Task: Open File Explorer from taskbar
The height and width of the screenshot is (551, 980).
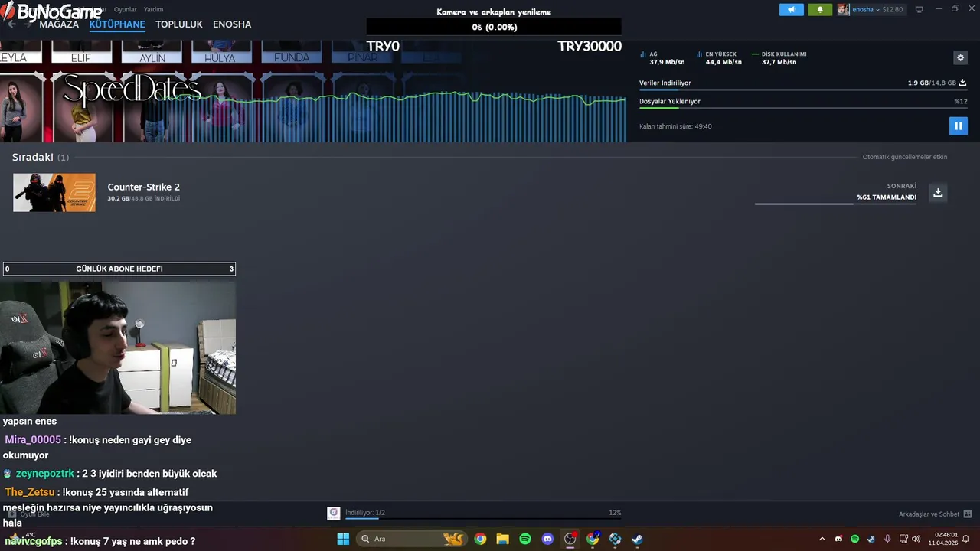Action: 502,539
